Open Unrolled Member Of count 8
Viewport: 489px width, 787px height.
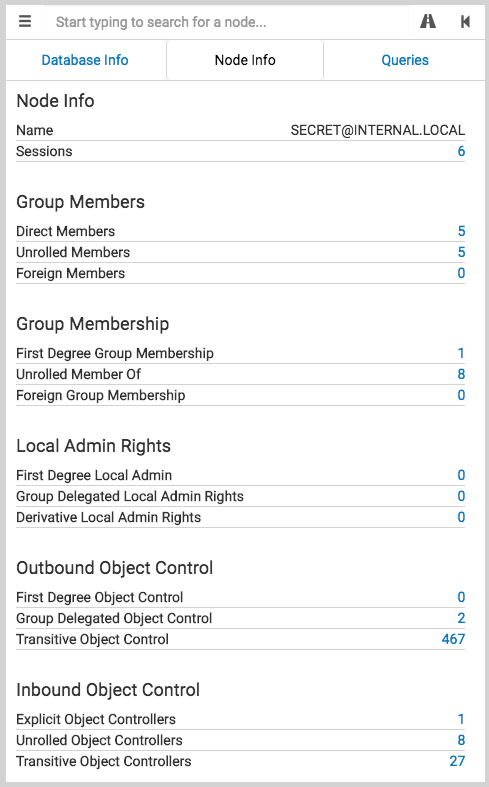[461, 374]
